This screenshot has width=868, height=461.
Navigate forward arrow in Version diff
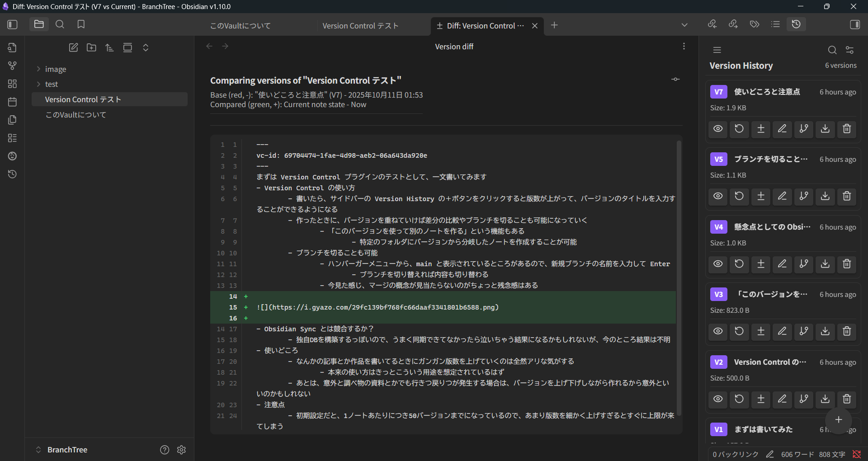click(x=225, y=46)
